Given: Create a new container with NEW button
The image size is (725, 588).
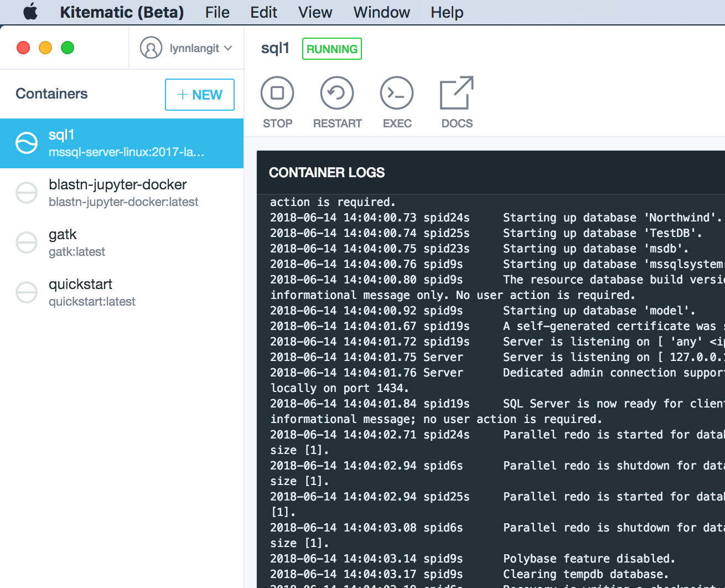Looking at the screenshot, I should click(x=200, y=95).
